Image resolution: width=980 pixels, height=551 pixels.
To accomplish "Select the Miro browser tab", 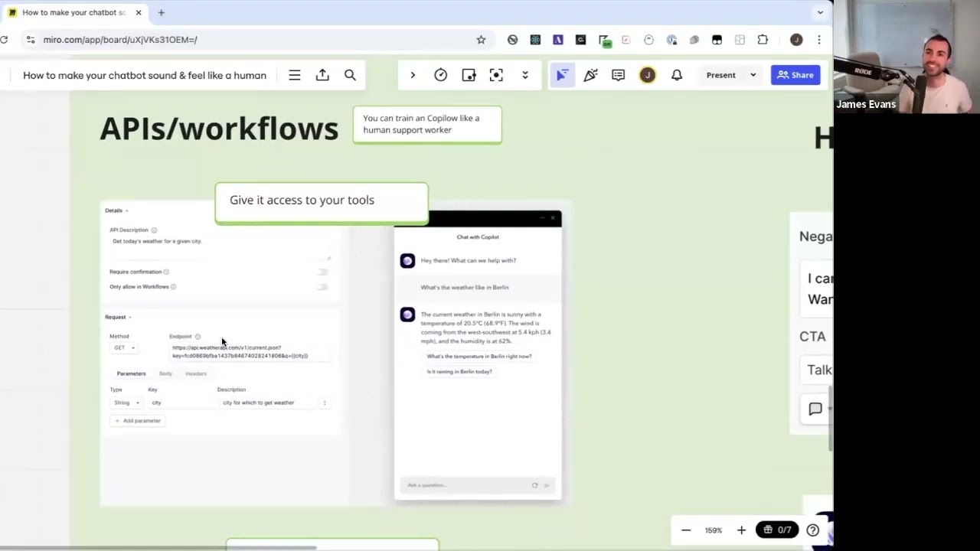I will [73, 12].
